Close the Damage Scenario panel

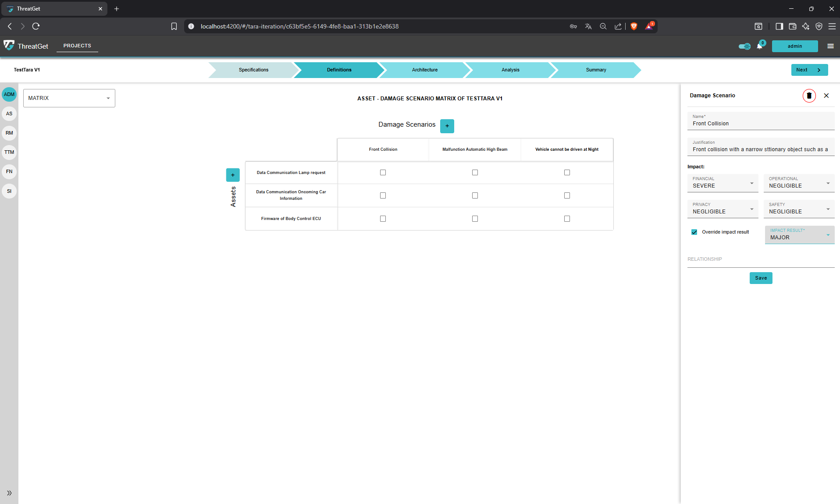[826, 96]
